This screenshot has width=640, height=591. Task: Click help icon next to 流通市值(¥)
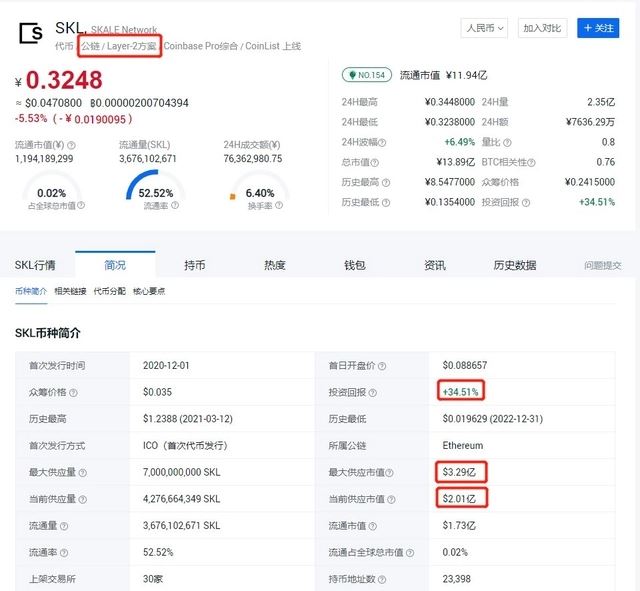click(x=71, y=145)
